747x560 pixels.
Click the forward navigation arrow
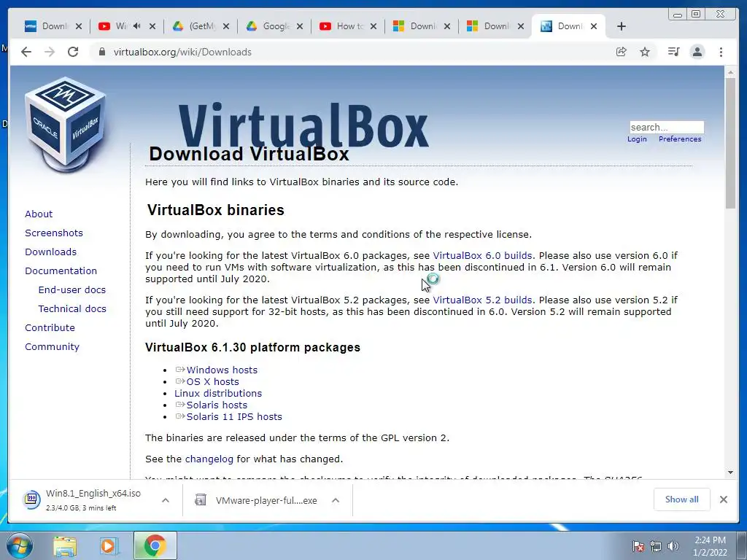click(x=50, y=52)
